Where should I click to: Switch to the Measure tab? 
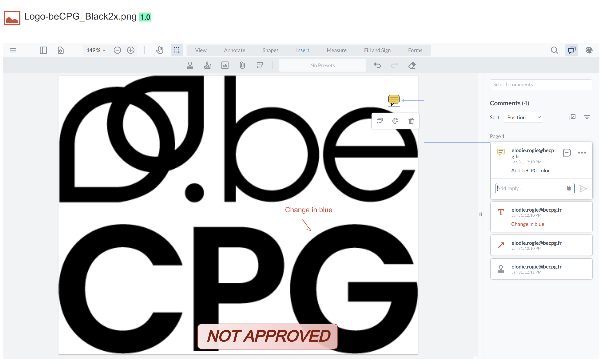coord(337,50)
